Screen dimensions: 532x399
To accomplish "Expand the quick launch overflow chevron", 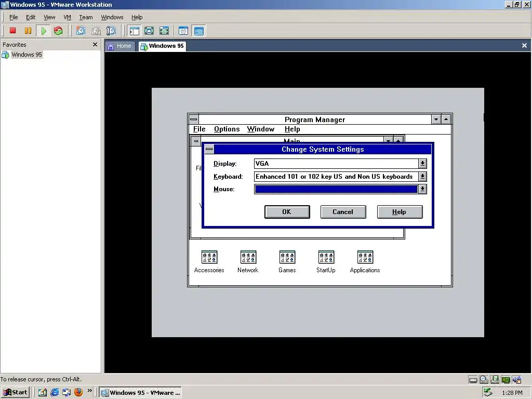I will pos(89,391).
